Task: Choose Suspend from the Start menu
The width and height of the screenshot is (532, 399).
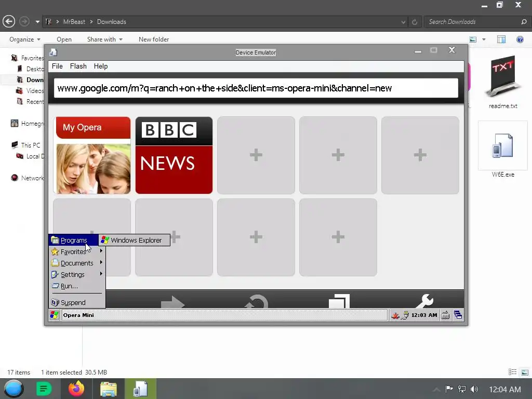Action: [x=77, y=302]
